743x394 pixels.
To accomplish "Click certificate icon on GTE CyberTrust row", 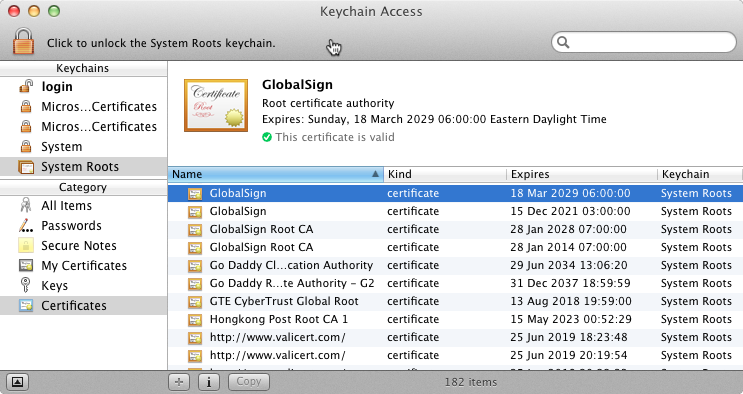I will 195,302.
